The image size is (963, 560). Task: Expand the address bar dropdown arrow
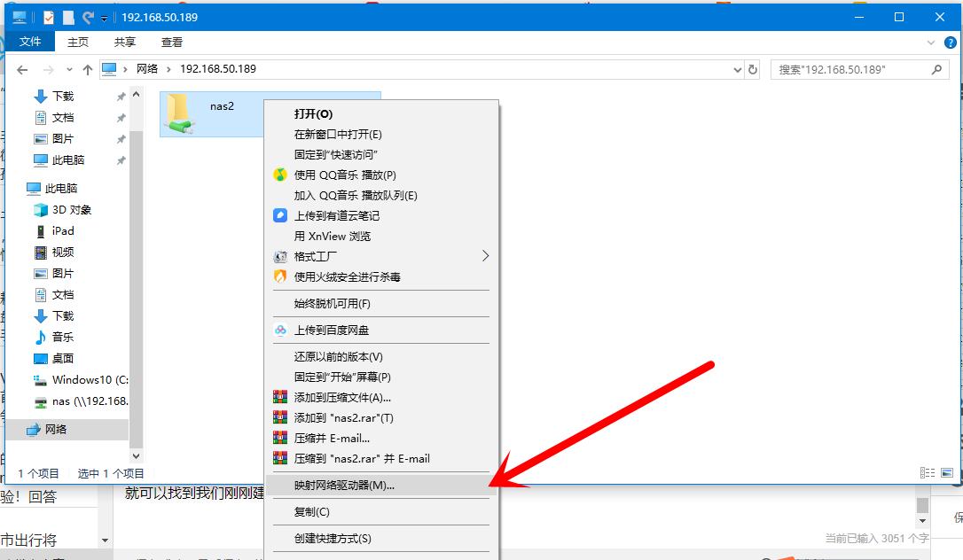[x=739, y=69]
